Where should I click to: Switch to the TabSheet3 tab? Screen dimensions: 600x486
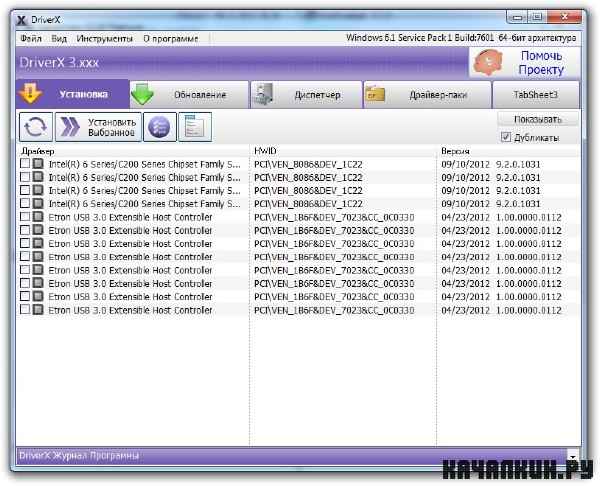[x=536, y=95]
